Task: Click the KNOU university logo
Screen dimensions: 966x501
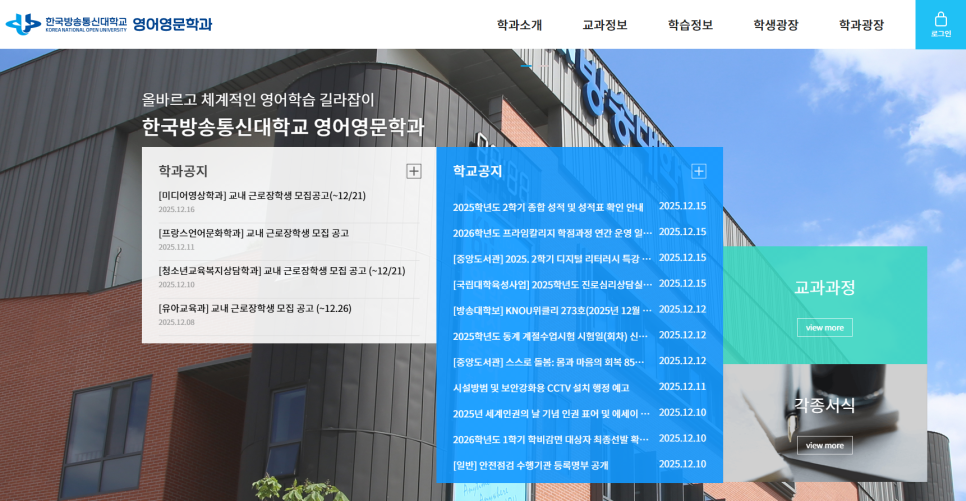Action: point(66,24)
